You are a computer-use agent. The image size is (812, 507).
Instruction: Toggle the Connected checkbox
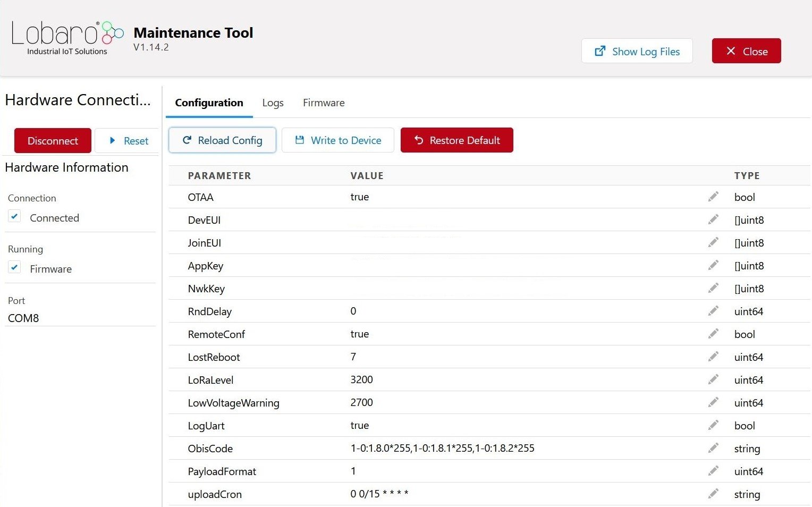[x=14, y=217]
